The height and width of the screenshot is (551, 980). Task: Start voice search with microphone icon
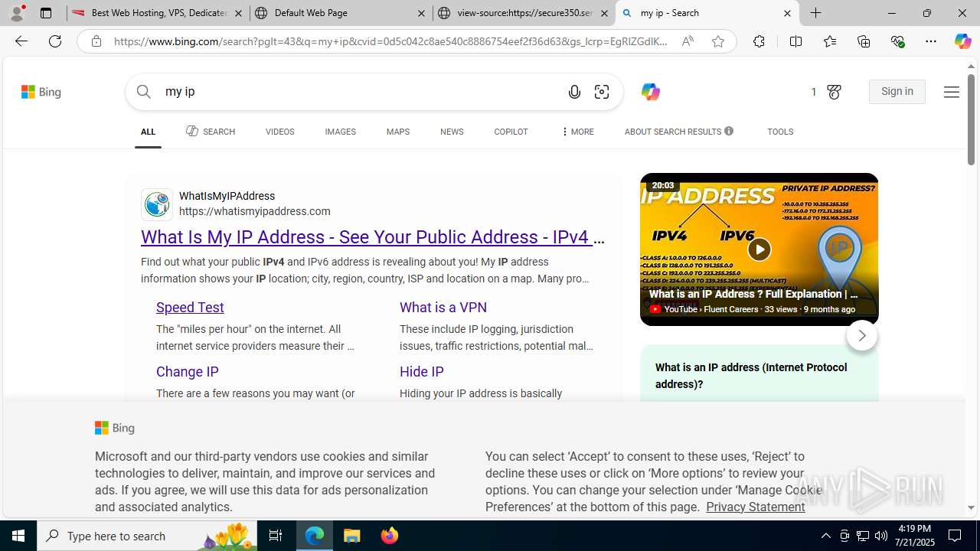point(574,92)
